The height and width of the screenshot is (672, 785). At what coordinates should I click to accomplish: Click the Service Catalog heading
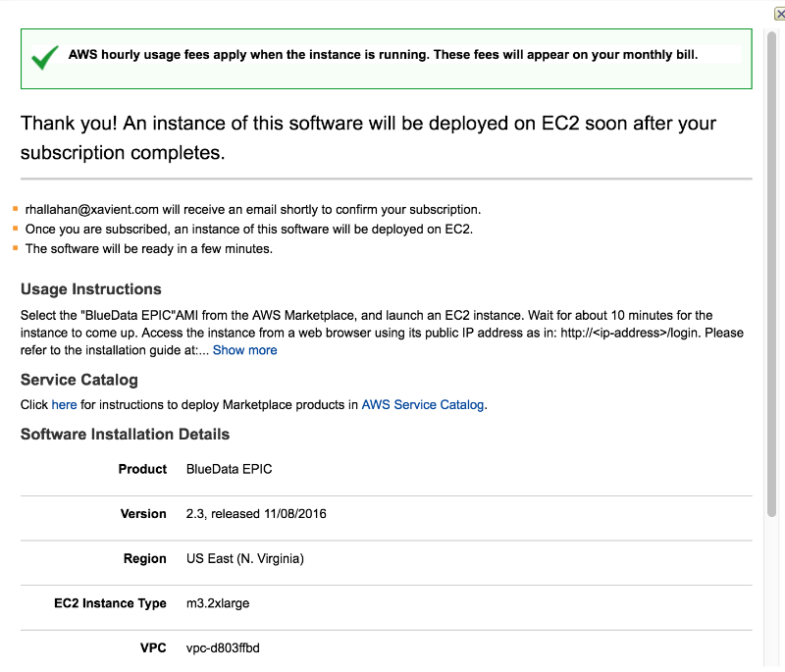click(x=79, y=380)
